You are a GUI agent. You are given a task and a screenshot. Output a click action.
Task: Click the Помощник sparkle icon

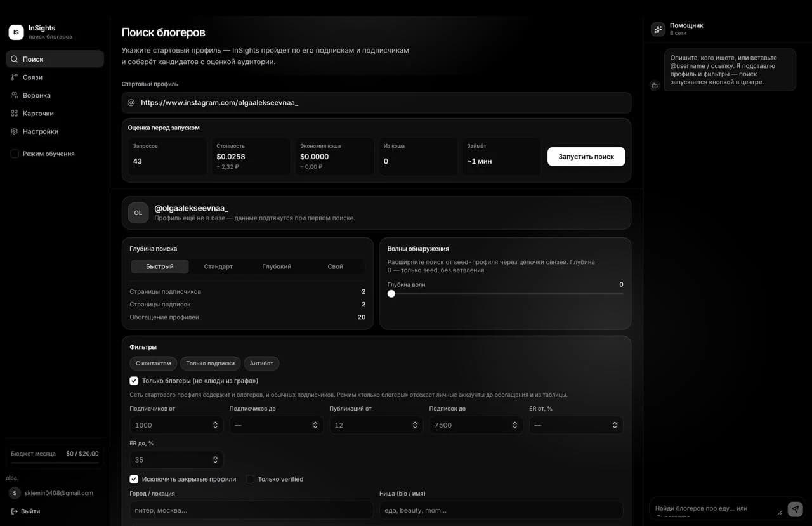[x=658, y=29]
